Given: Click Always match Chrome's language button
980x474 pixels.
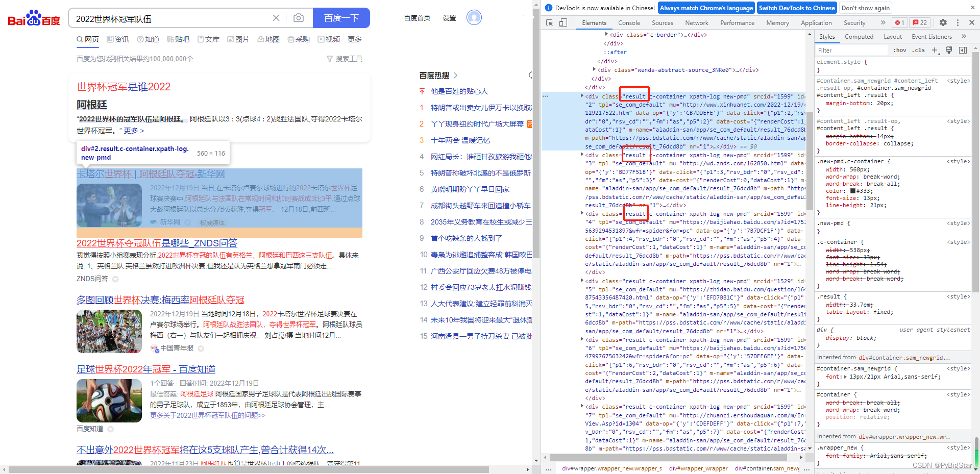Looking at the screenshot, I should click(706, 8).
